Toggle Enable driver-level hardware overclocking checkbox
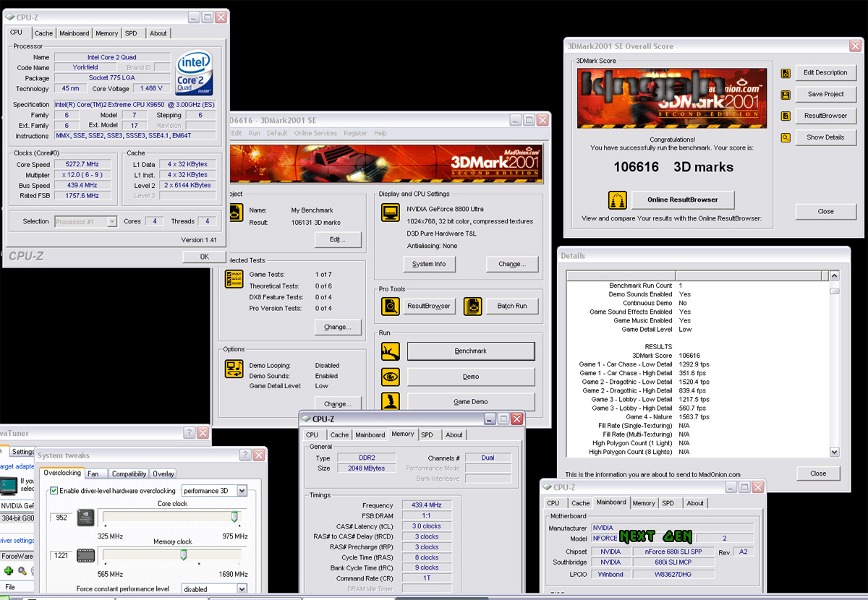This screenshot has width=868, height=600. 54,491
